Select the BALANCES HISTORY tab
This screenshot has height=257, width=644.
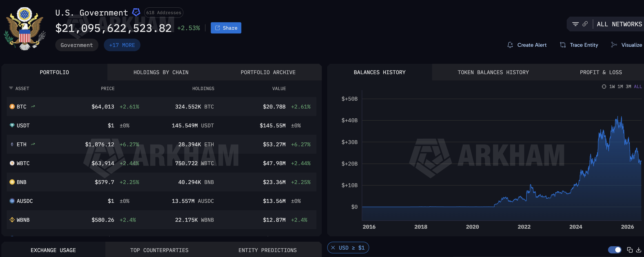point(380,72)
